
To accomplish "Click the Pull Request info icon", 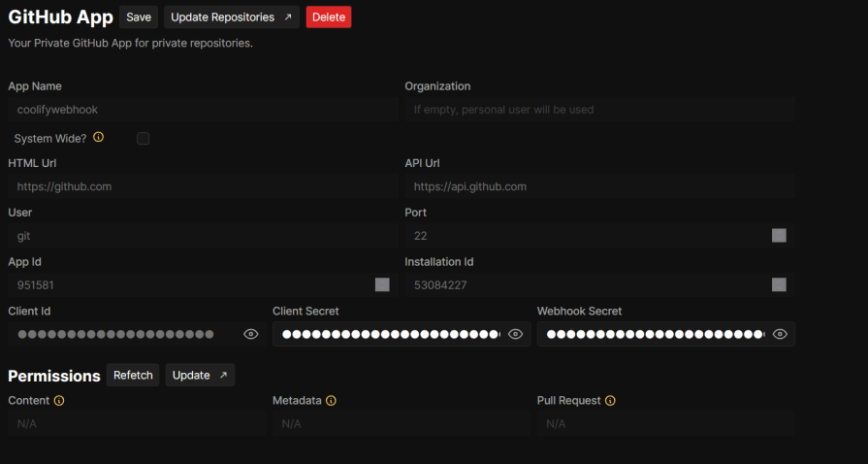I will pos(610,400).
